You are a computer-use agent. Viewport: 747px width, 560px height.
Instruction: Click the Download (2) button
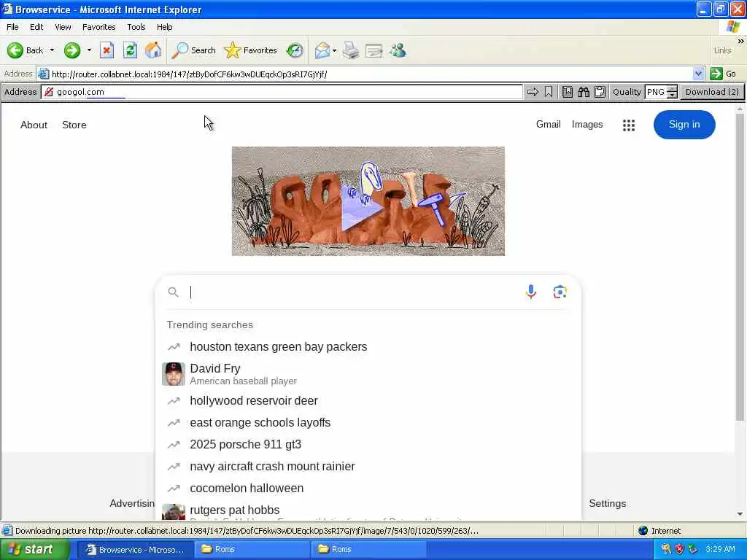[x=712, y=92]
